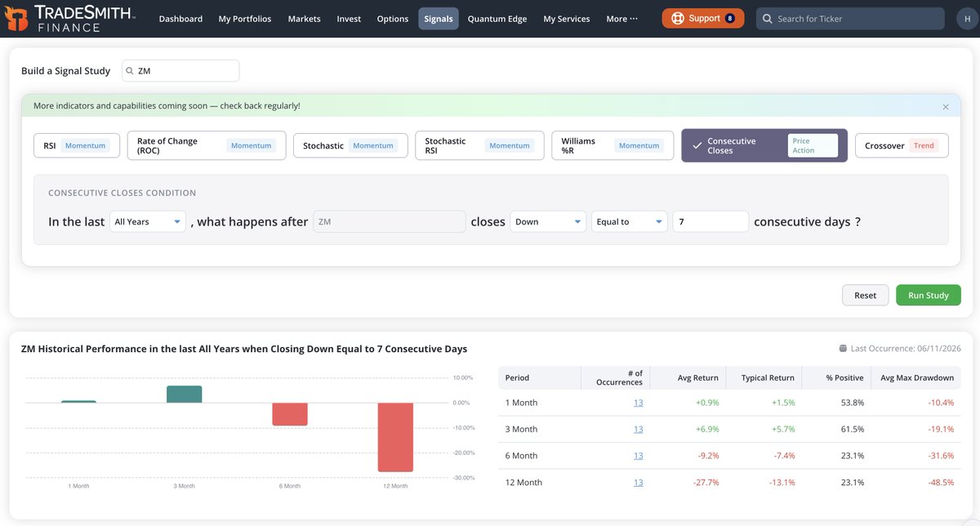The image size is (980, 526).
Task: Click the +6.9% avg return cell
Action: pos(706,429)
